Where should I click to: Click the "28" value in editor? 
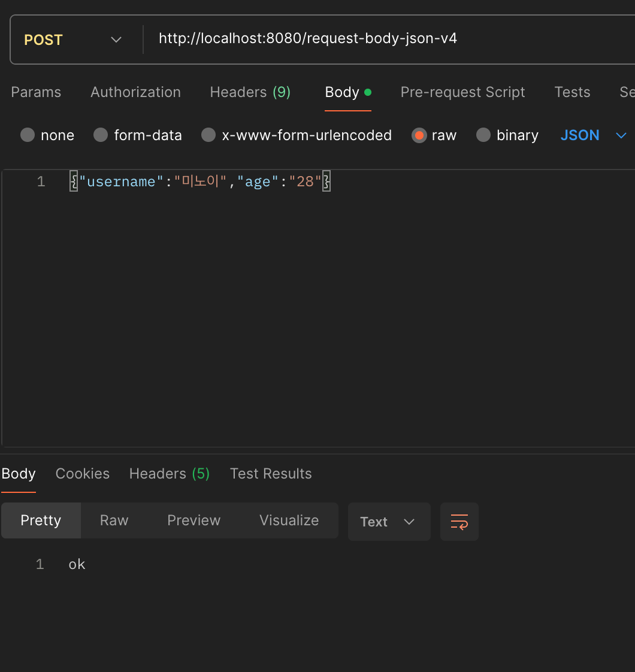(306, 181)
